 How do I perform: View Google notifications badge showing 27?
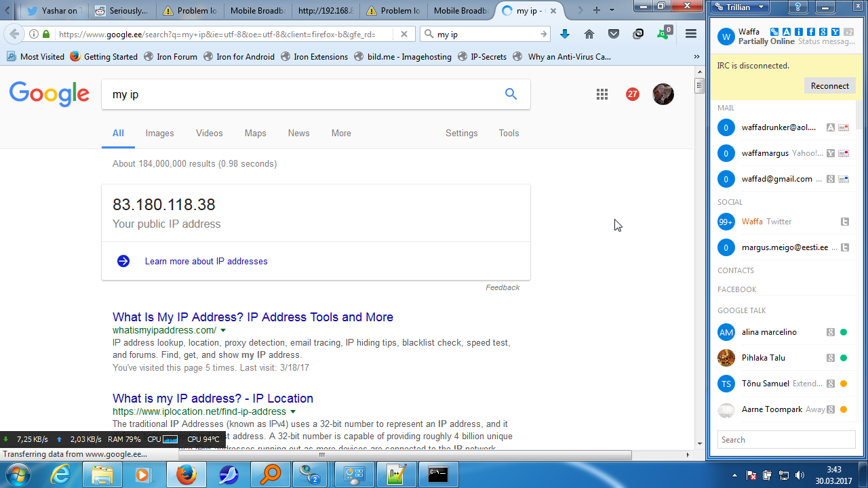pos(633,94)
